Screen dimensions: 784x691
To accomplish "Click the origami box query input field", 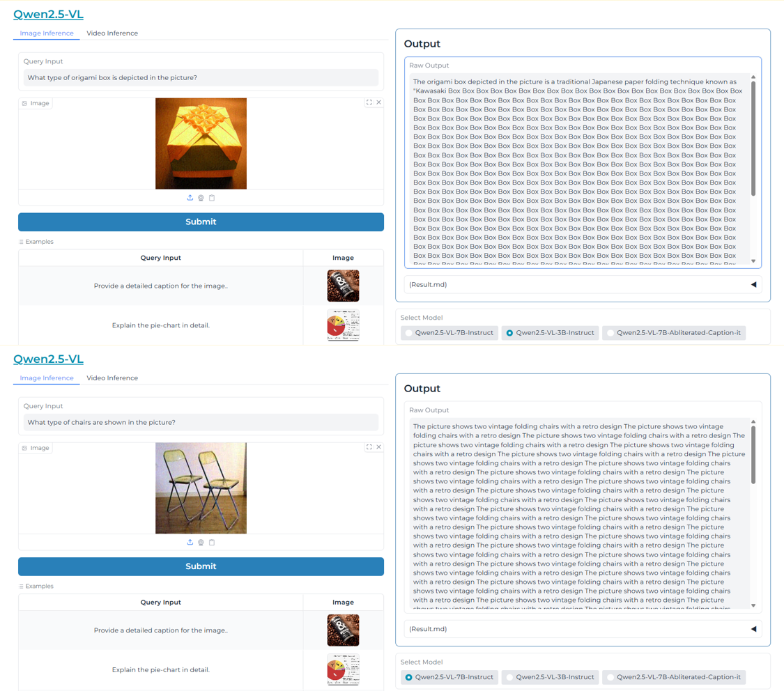I will [201, 77].
